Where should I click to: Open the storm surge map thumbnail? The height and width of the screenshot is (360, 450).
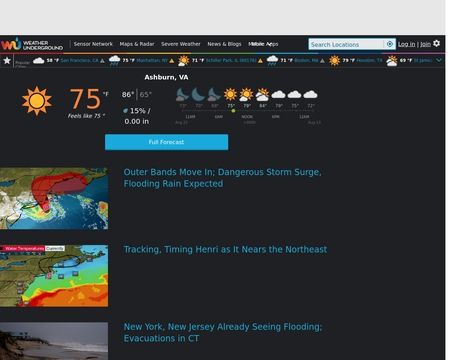[54, 198]
